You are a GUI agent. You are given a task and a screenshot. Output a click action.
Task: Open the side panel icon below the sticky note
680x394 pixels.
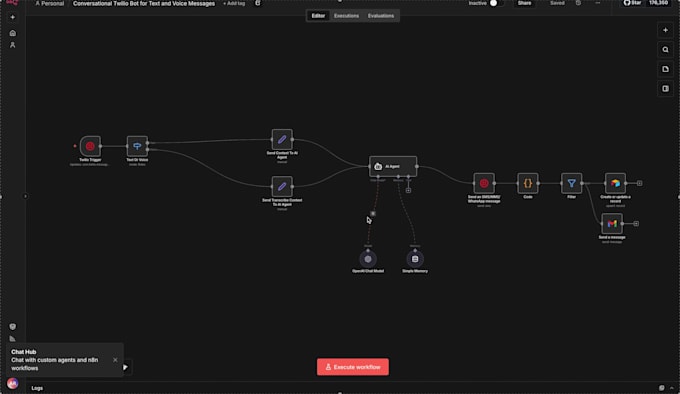tap(665, 89)
